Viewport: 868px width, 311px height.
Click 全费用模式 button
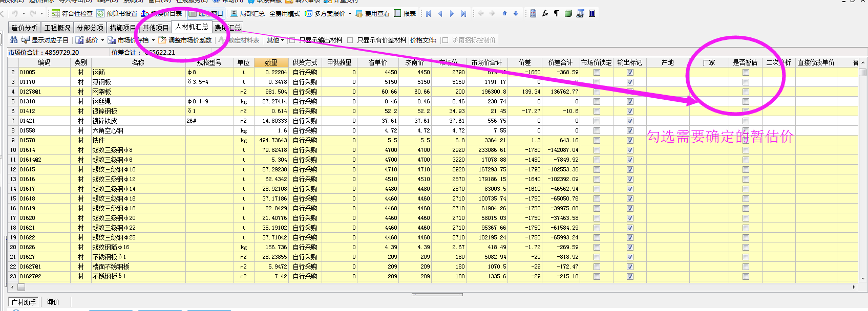point(285,13)
